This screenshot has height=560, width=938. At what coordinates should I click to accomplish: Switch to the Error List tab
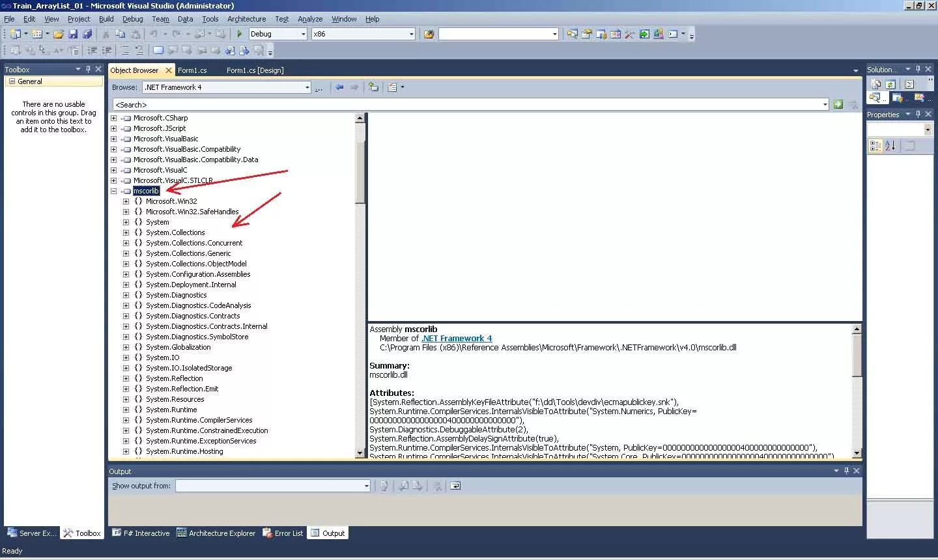[283, 533]
